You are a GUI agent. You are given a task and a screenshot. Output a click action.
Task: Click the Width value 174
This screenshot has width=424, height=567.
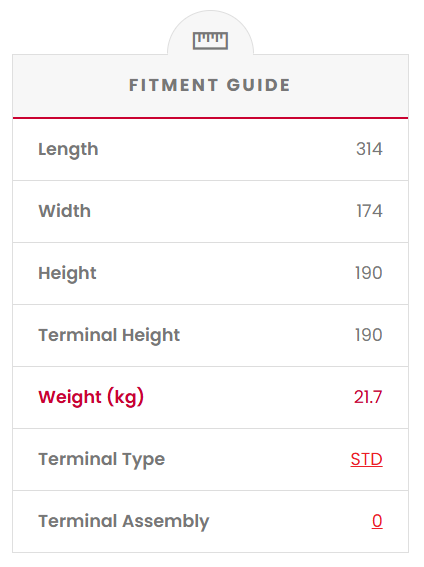click(x=369, y=211)
